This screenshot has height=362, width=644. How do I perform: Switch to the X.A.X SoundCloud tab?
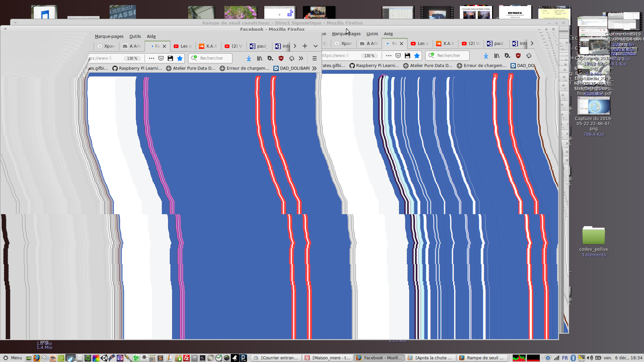pyautogui.click(x=208, y=46)
